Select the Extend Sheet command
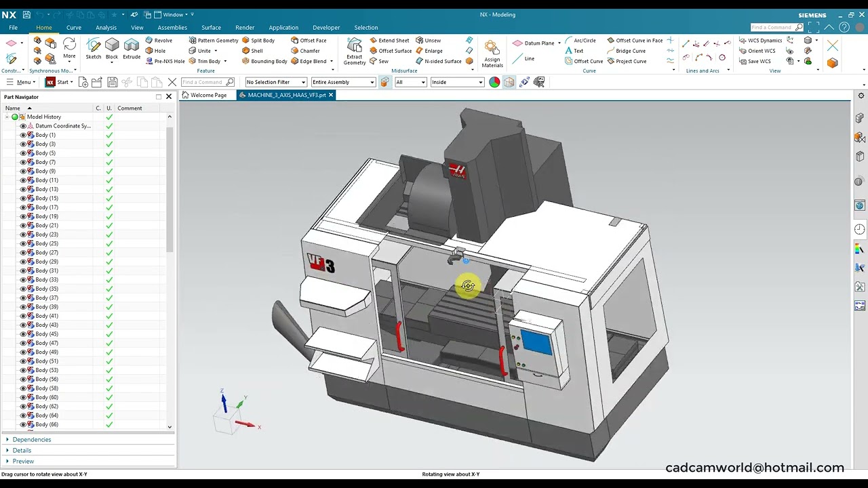Image resolution: width=868 pixels, height=488 pixels. click(389, 41)
